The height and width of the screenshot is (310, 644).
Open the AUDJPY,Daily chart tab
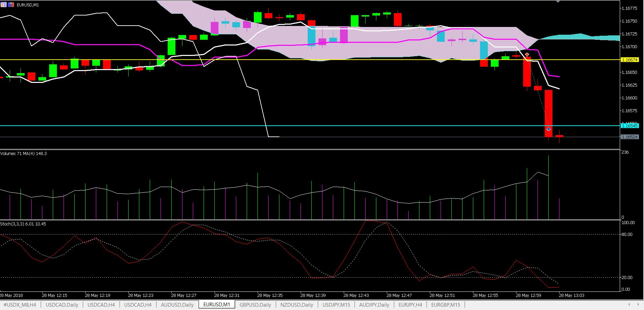click(374, 305)
